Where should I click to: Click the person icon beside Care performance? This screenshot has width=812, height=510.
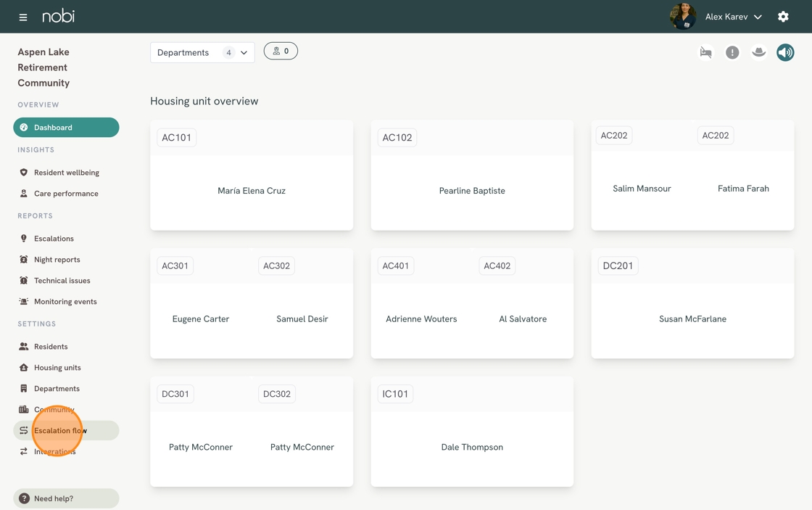23,193
